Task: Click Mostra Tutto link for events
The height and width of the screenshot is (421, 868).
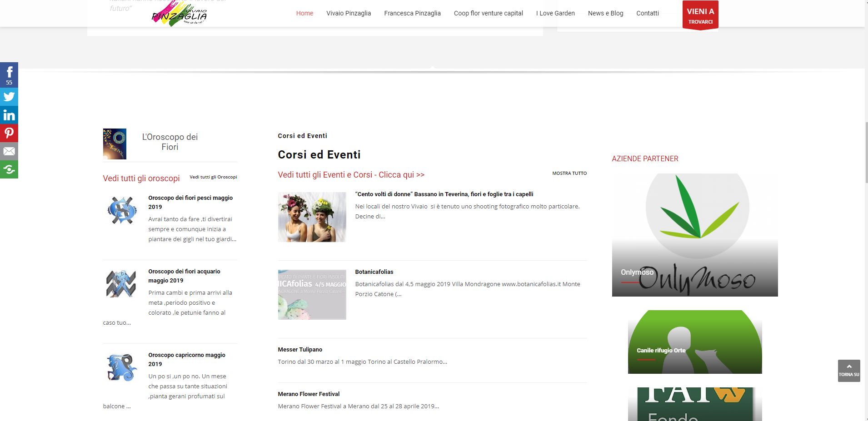Action: click(x=569, y=173)
